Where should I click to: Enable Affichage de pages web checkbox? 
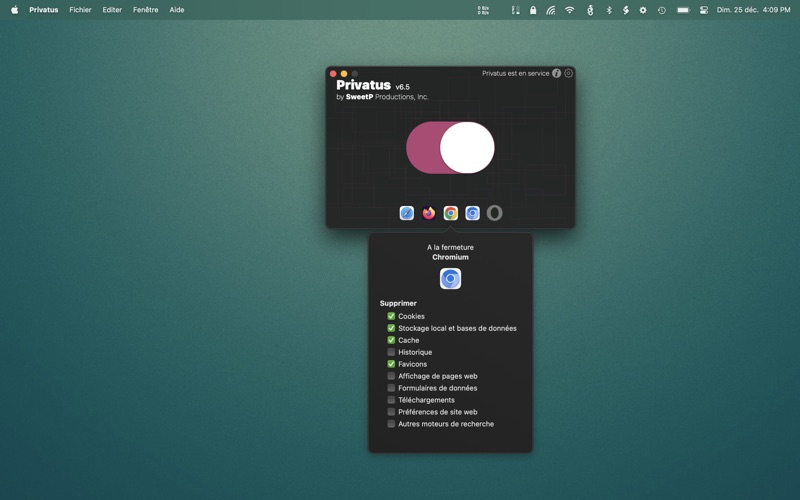point(391,376)
